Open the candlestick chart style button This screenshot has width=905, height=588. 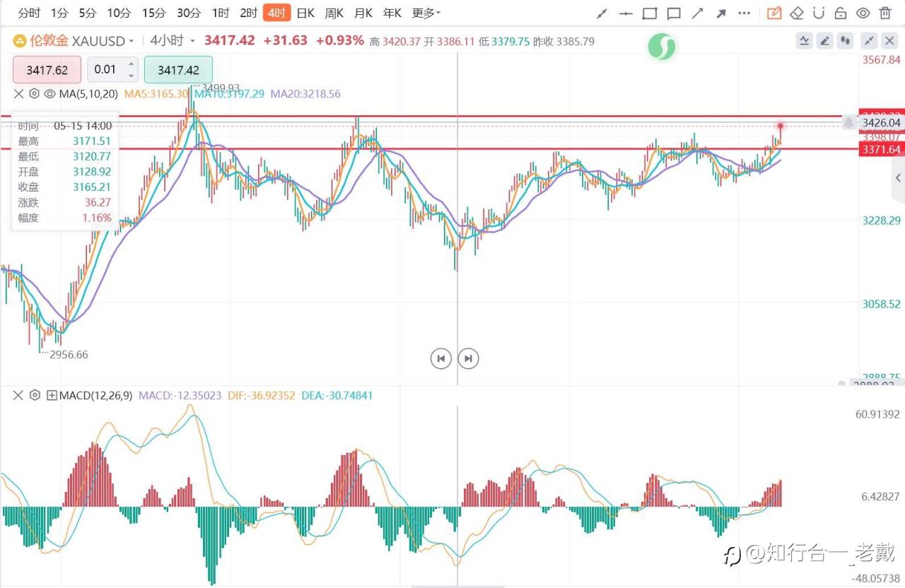(x=845, y=41)
